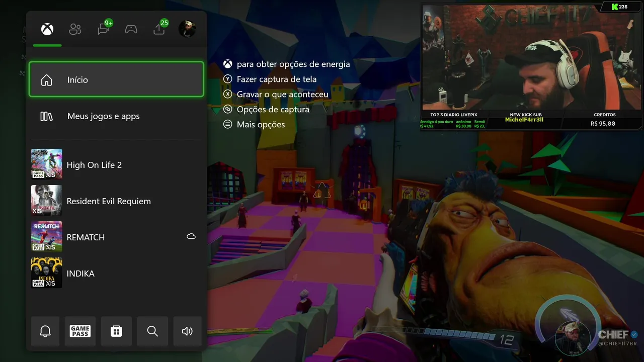Viewport: 644px width, 362px height.
Task: Click the 25 badge on share tab
Action: click(x=164, y=23)
